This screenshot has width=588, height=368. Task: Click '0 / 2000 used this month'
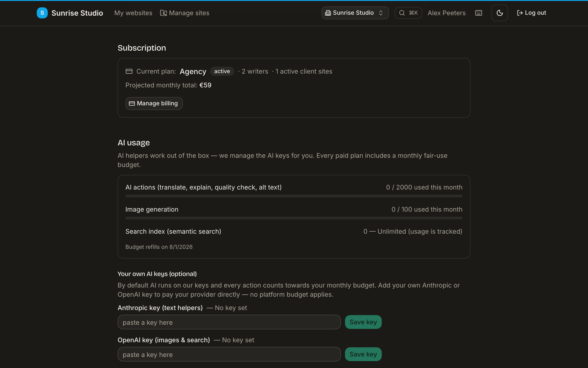(x=424, y=187)
